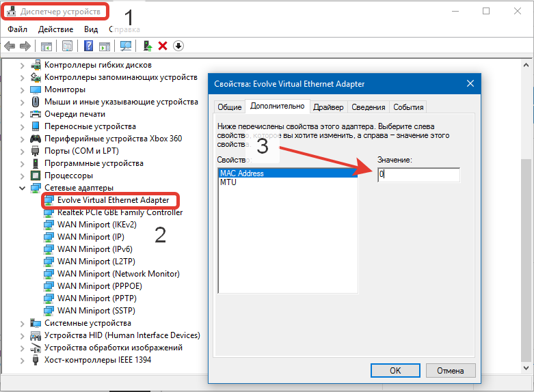
Task: Click the Back arrow in the toolbar
Action: coord(10,46)
